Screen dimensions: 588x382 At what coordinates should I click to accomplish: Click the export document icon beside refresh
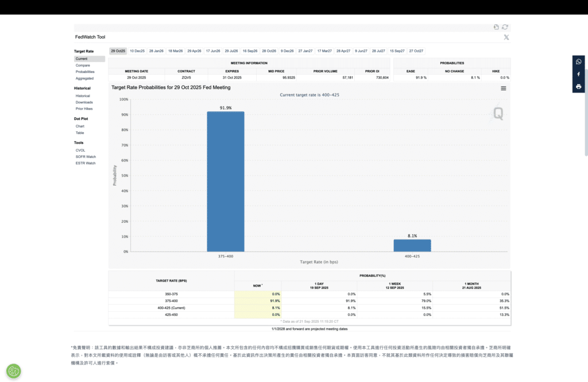[496, 27]
